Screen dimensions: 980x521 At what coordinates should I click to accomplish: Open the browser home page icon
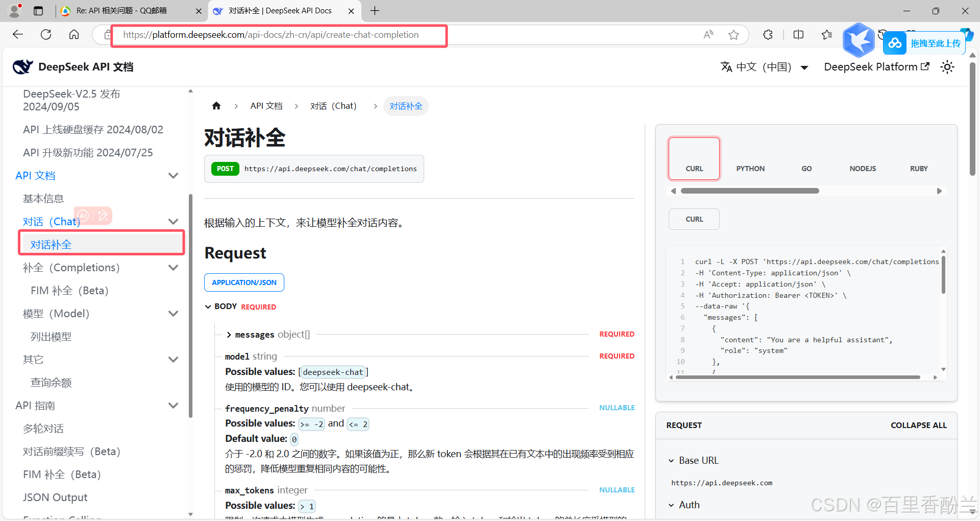coord(74,35)
